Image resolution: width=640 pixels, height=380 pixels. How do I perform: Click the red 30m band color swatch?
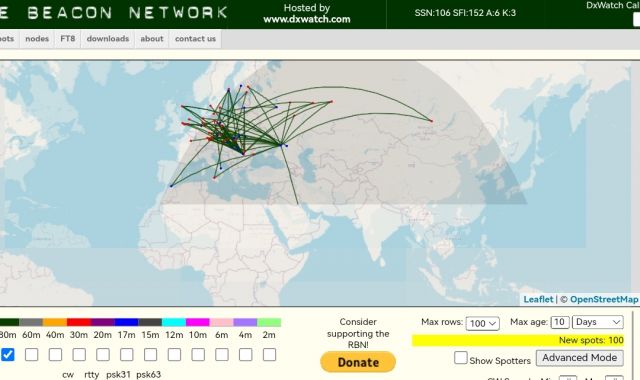(x=79, y=322)
